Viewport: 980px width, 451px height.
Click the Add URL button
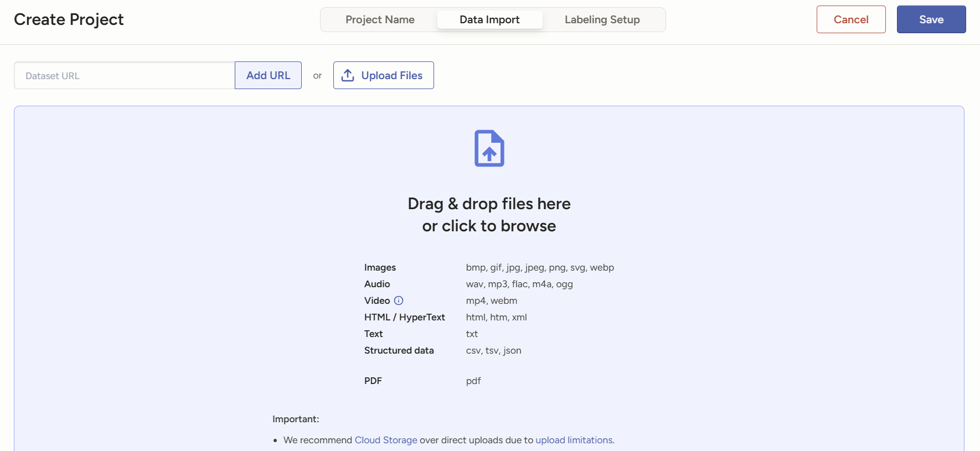(x=268, y=75)
